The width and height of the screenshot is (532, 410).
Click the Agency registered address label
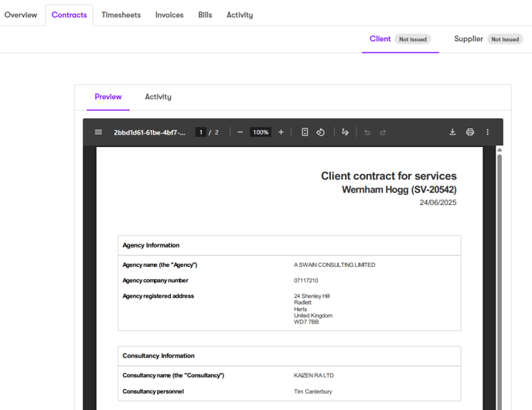tap(158, 296)
